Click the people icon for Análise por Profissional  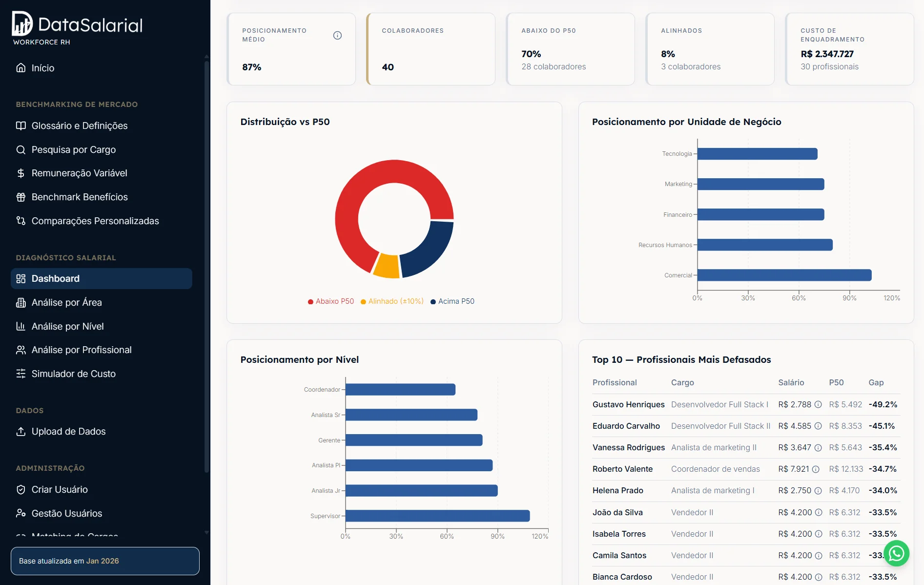[21, 350]
